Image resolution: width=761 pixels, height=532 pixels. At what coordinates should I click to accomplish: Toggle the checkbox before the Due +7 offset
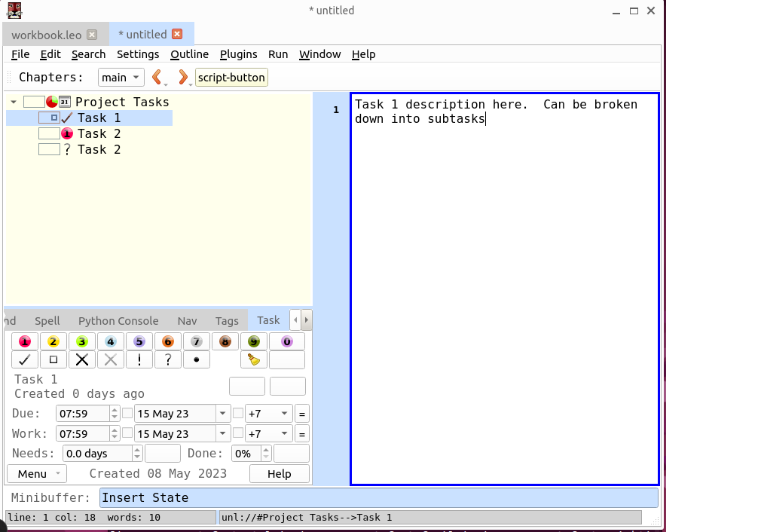pyautogui.click(x=238, y=413)
